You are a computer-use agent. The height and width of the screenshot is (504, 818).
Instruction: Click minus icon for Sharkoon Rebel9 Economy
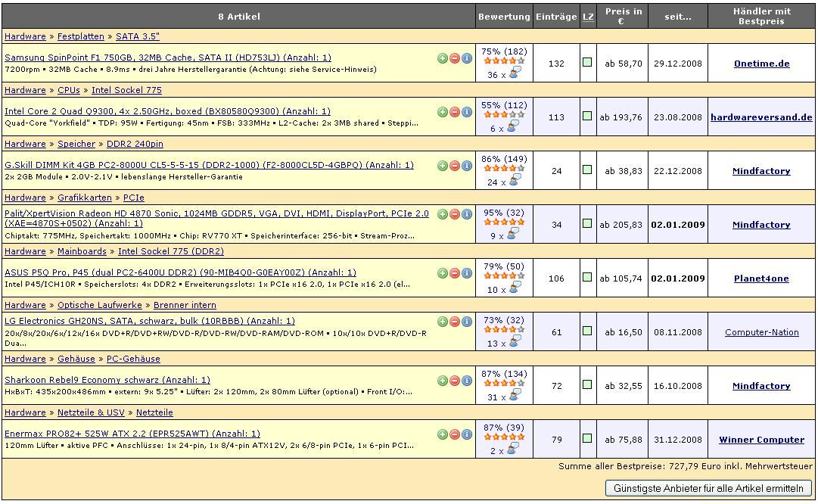(x=454, y=381)
